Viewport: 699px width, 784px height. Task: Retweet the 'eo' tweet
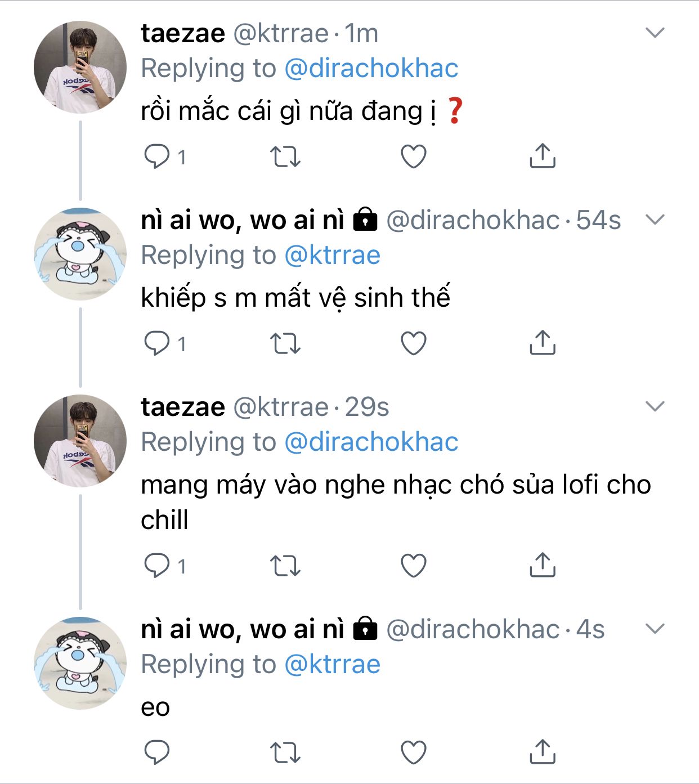[x=285, y=752]
